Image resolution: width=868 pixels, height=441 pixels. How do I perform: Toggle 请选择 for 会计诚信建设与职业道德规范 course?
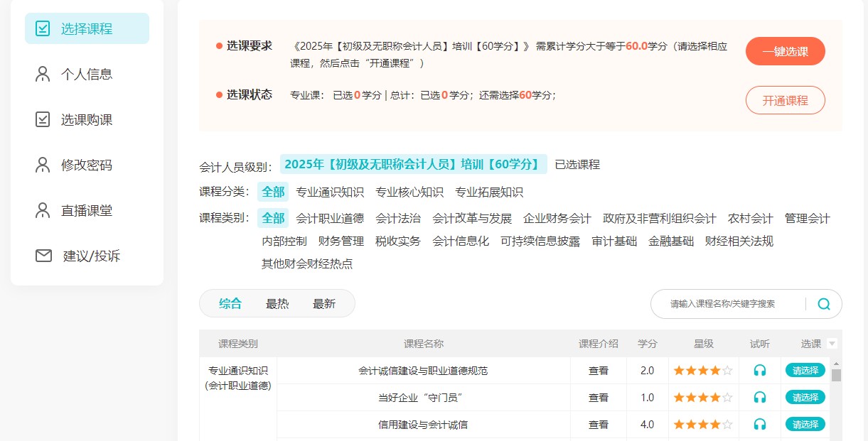click(x=805, y=370)
